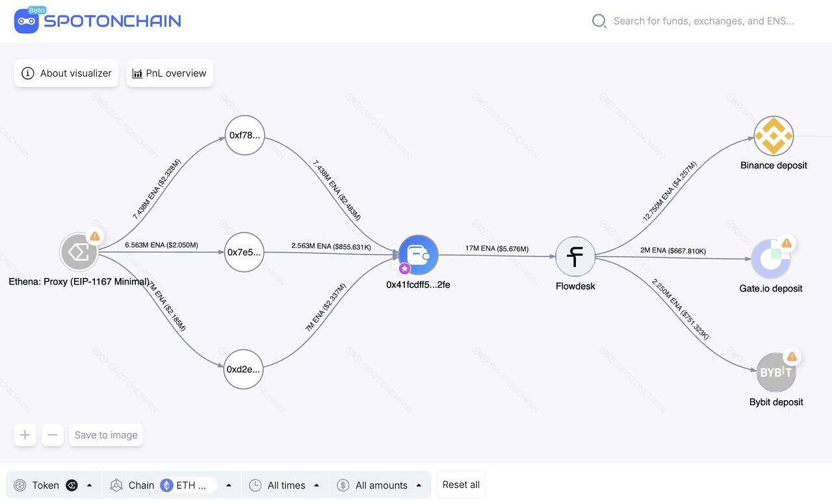Expand the Token filter dropdown

pos(54,485)
